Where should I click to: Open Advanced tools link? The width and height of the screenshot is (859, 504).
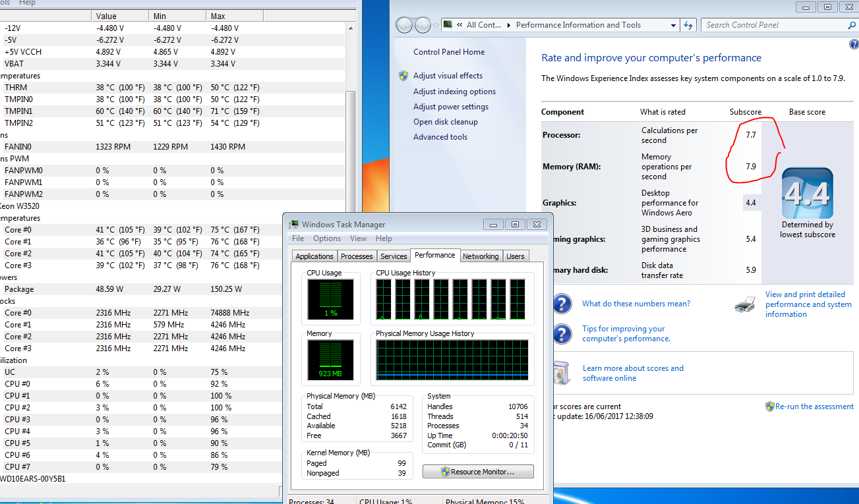[x=440, y=137]
